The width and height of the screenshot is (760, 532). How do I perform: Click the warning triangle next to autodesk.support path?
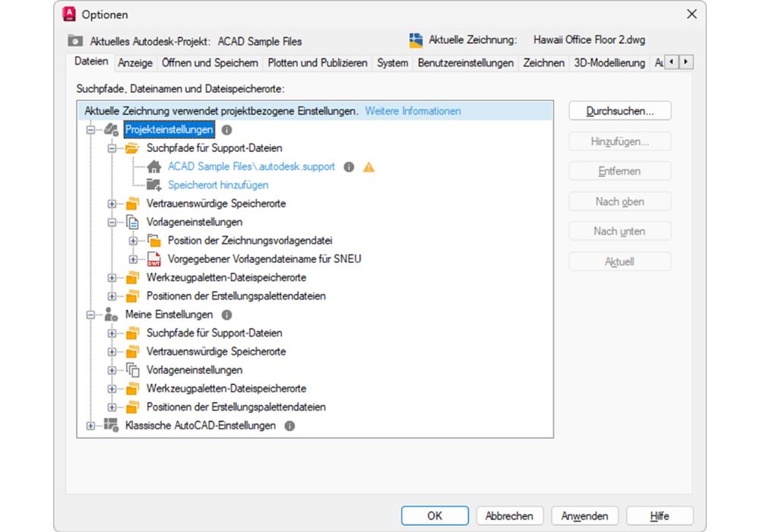[x=368, y=166]
